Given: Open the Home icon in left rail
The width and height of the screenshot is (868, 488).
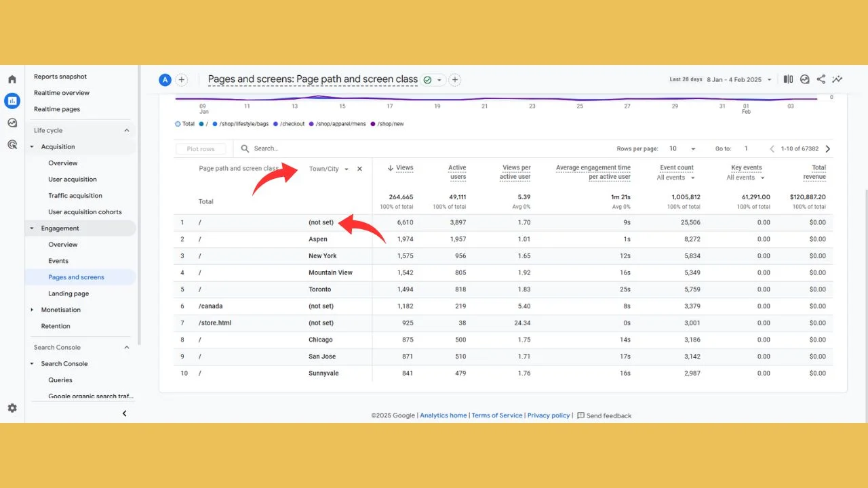Looking at the screenshot, I should pyautogui.click(x=12, y=79).
